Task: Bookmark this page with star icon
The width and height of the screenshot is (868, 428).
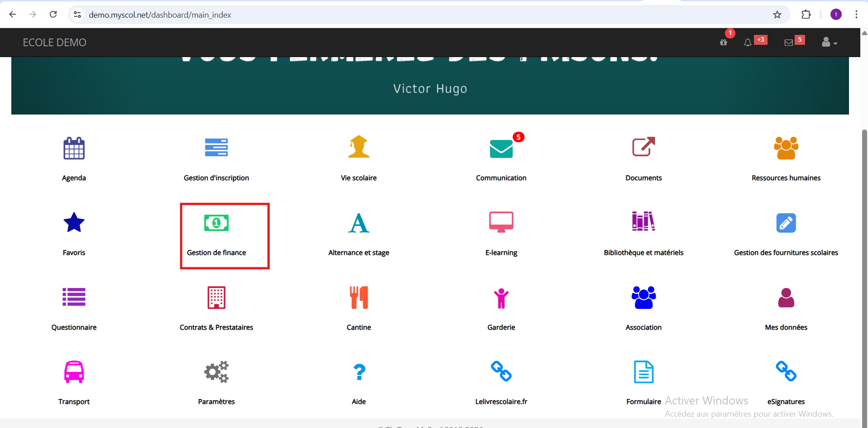Action: click(x=777, y=15)
